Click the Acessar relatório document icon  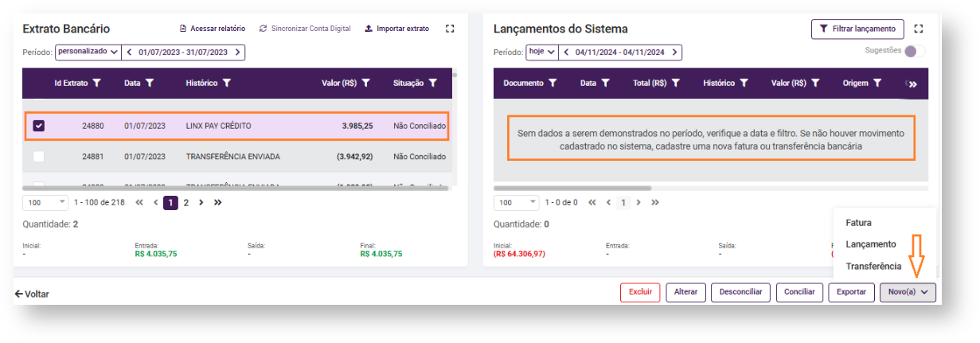click(x=183, y=29)
